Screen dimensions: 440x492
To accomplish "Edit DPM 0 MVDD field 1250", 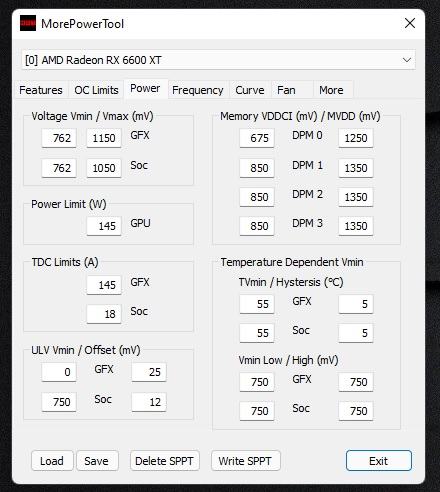I will click(x=356, y=138).
